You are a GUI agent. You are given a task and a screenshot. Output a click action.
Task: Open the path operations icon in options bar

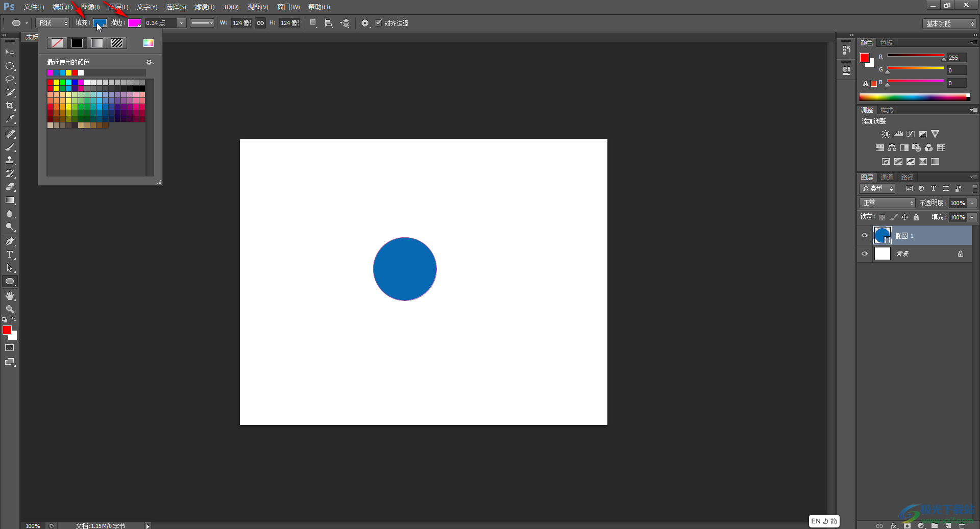314,23
